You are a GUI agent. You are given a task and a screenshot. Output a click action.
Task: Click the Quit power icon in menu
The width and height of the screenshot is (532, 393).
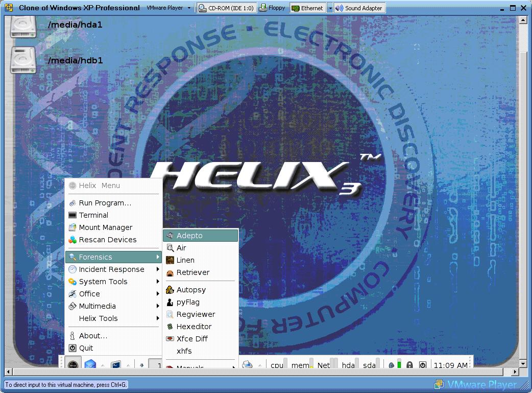coord(72,348)
